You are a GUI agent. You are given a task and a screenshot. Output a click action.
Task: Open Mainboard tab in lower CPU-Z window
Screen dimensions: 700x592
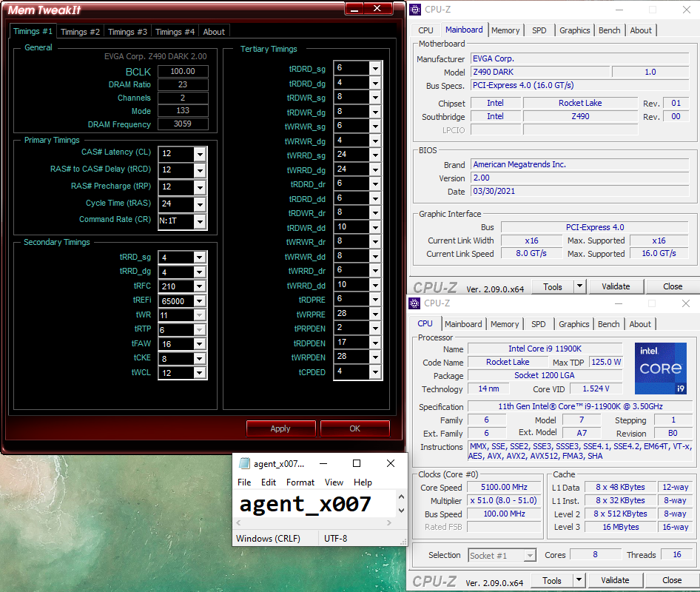pos(463,324)
